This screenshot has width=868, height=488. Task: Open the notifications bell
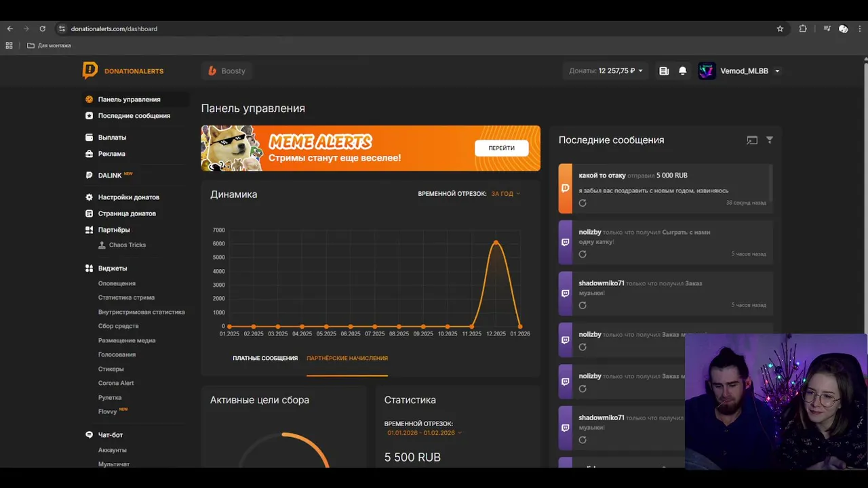click(683, 70)
